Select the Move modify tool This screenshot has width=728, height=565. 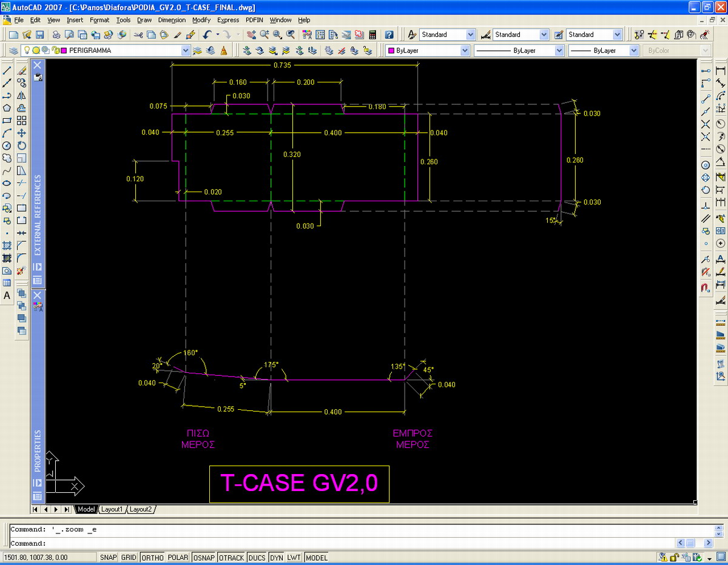(x=22, y=133)
